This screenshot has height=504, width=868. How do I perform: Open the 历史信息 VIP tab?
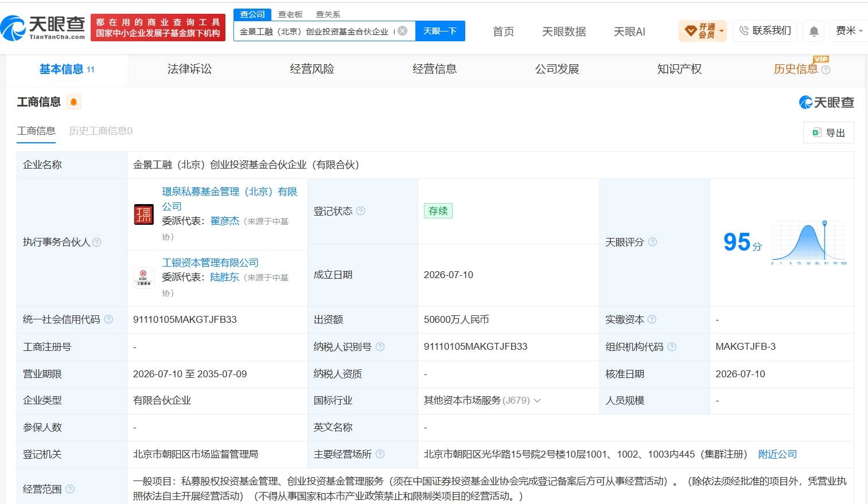click(796, 69)
